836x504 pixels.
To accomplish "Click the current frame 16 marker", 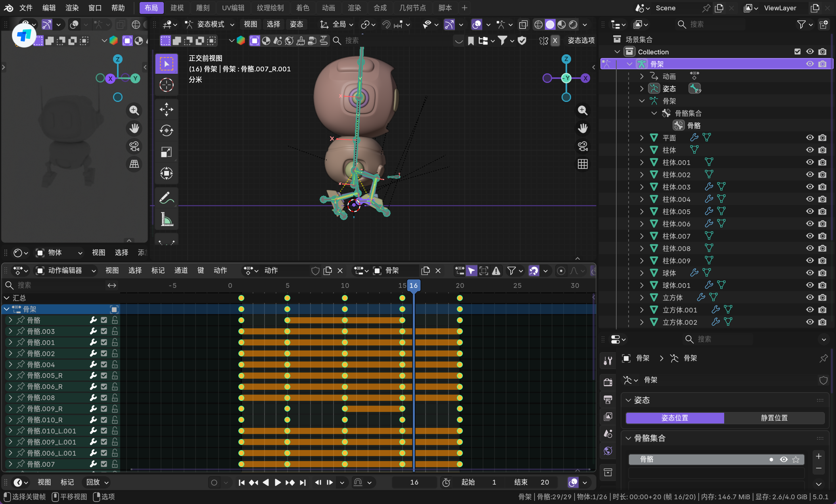I will pyautogui.click(x=413, y=286).
